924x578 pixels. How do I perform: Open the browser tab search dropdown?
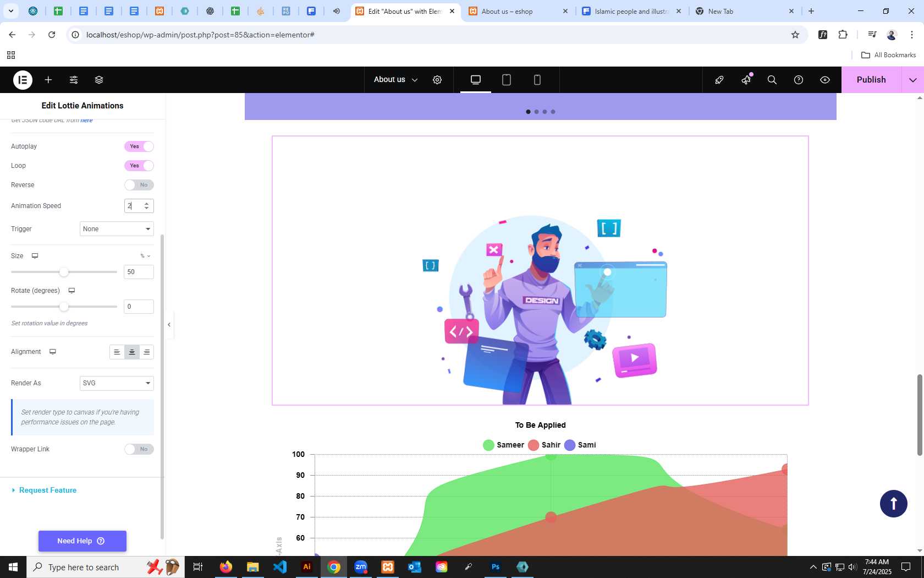point(11,11)
